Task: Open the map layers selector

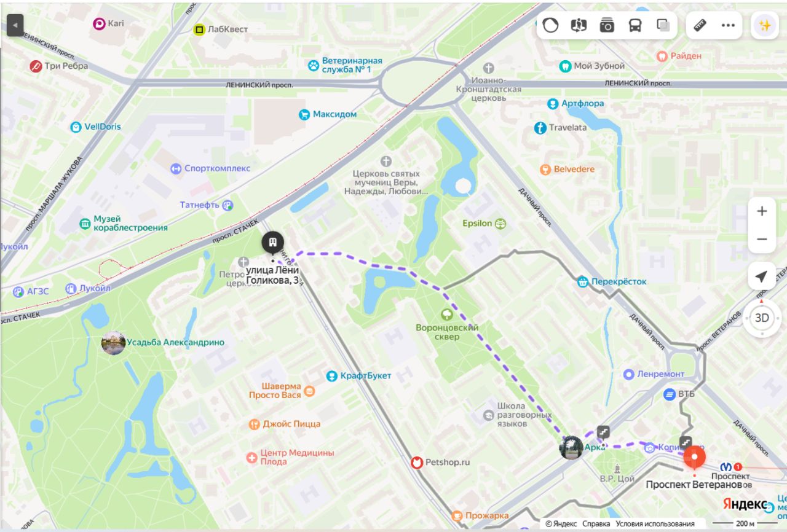Action: coord(663,25)
